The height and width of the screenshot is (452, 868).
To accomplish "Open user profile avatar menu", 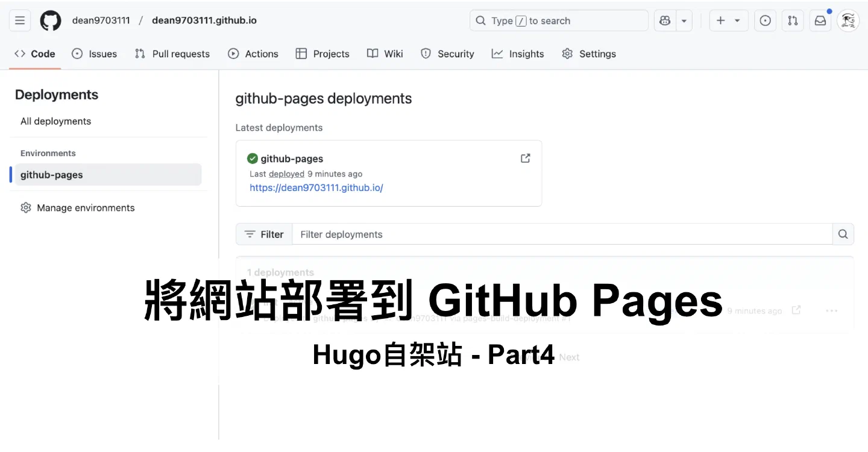I will [x=848, y=20].
